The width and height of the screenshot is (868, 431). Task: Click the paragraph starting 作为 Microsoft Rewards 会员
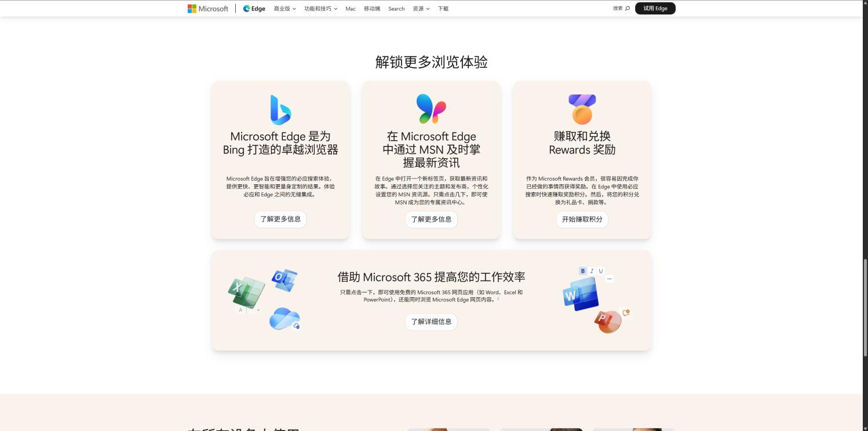pos(582,191)
